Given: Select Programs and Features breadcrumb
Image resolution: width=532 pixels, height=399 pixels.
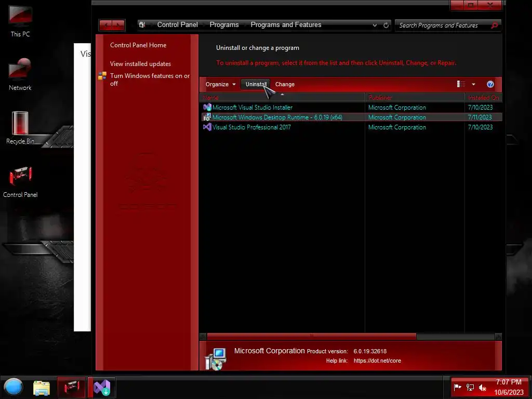Looking at the screenshot, I should point(286,25).
